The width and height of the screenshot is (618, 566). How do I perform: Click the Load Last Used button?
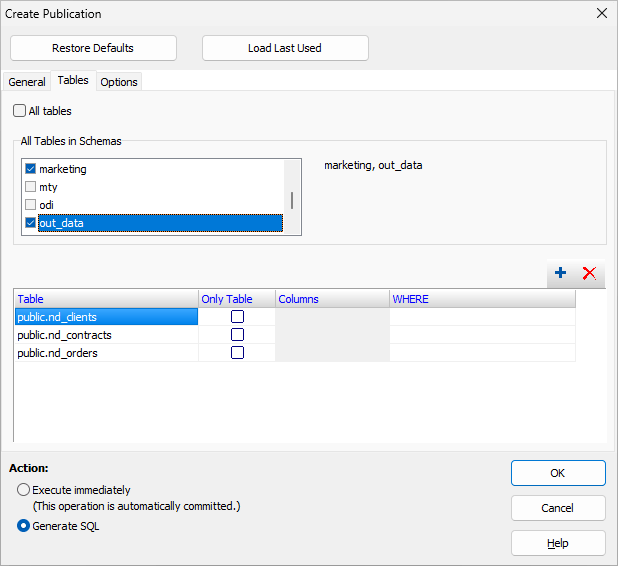(285, 48)
